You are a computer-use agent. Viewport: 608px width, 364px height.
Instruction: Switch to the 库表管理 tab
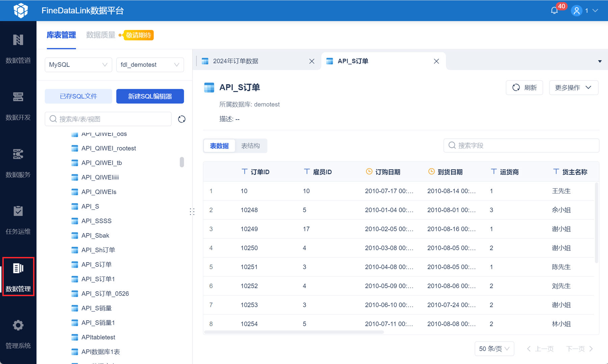61,35
